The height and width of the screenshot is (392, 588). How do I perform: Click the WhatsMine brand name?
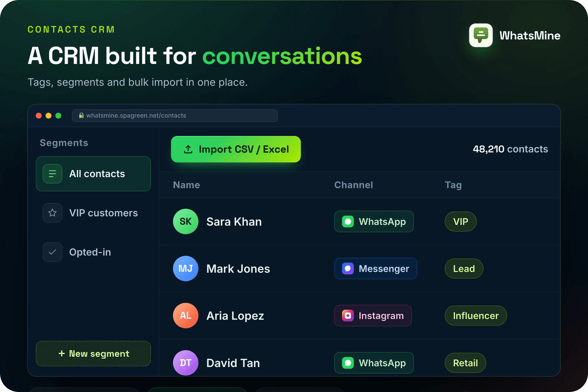coord(530,36)
